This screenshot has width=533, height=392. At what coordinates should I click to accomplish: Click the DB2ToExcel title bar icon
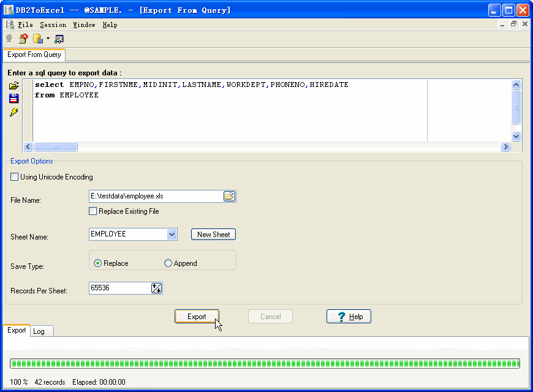tap(8, 10)
